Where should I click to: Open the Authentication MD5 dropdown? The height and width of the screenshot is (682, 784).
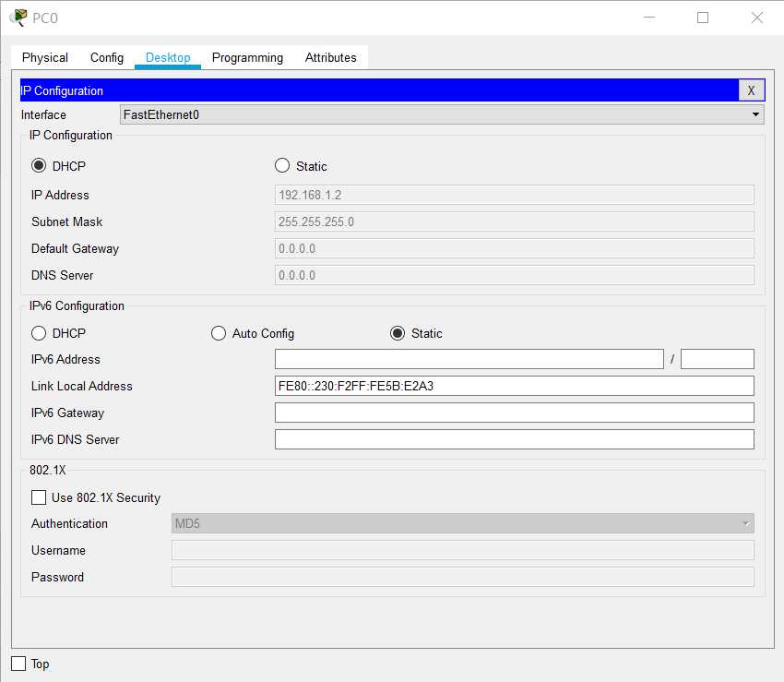pos(462,523)
